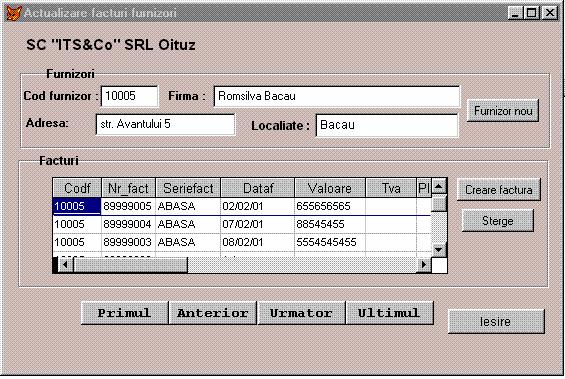Click value cell 5554545455
Screen dimensions: 565x379
330,242
